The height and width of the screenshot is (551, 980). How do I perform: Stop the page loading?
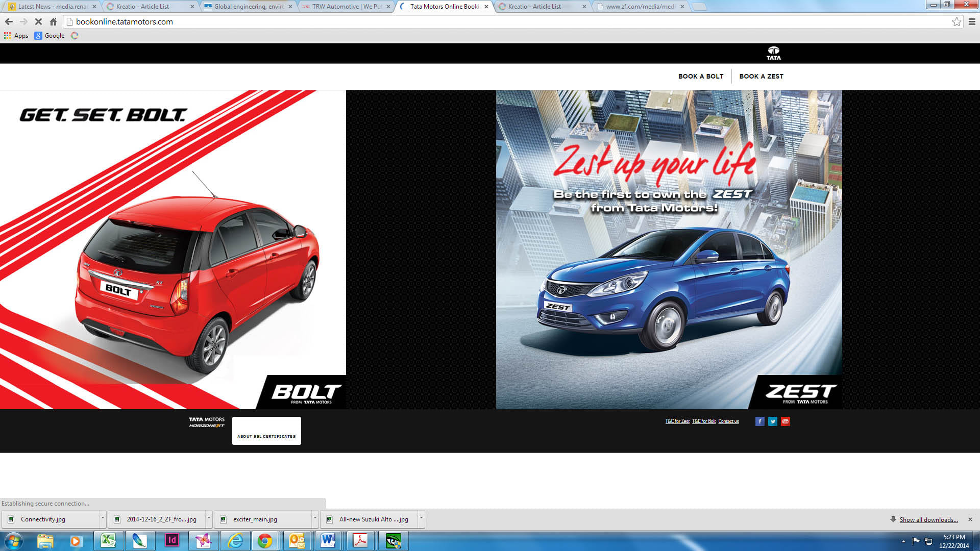coord(38,21)
